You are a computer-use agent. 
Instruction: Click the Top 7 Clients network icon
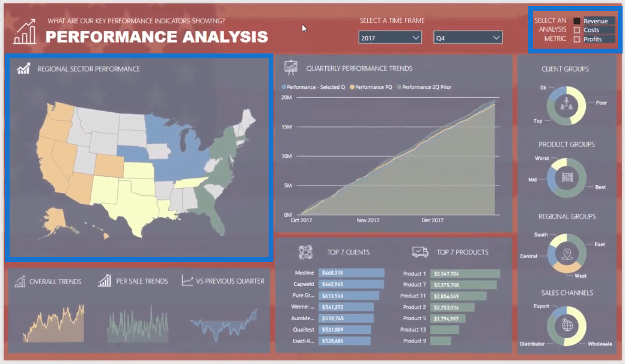tap(306, 252)
